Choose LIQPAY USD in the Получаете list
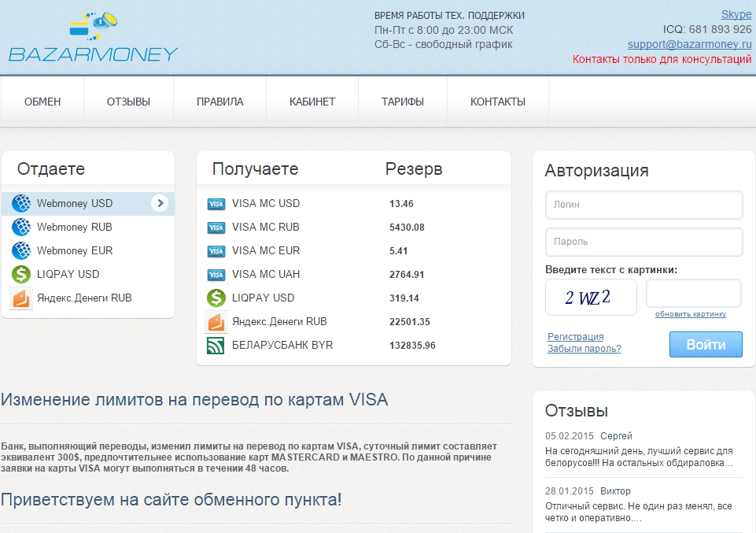The width and height of the screenshot is (756, 533). coord(354,298)
